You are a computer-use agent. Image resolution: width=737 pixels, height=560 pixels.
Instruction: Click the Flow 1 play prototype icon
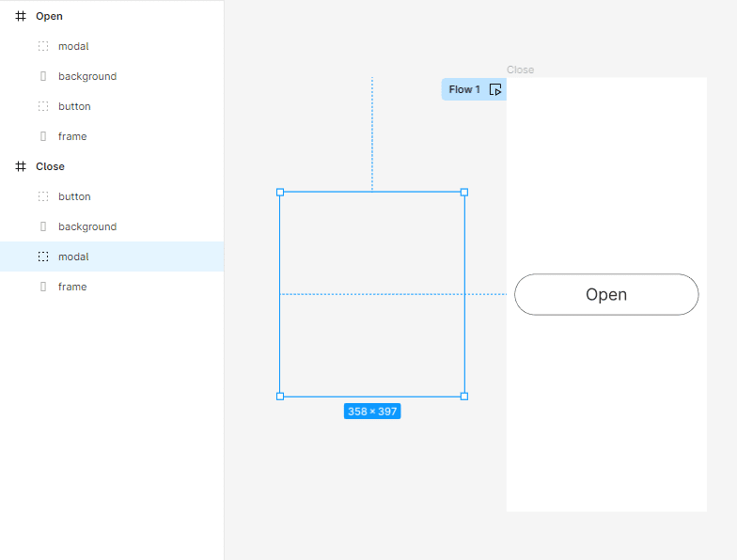pyautogui.click(x=495, y=89)
